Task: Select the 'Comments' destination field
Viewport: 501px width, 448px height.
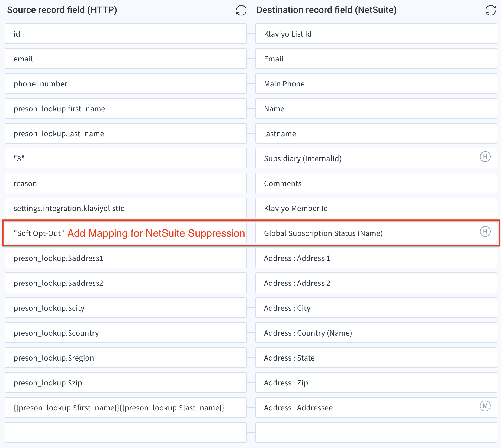Action: 376,183
